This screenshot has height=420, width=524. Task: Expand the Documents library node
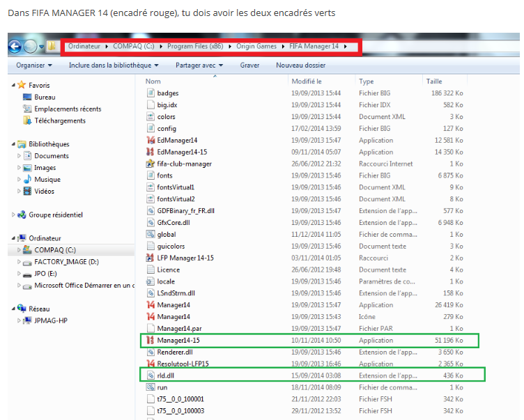click(19, 156)
